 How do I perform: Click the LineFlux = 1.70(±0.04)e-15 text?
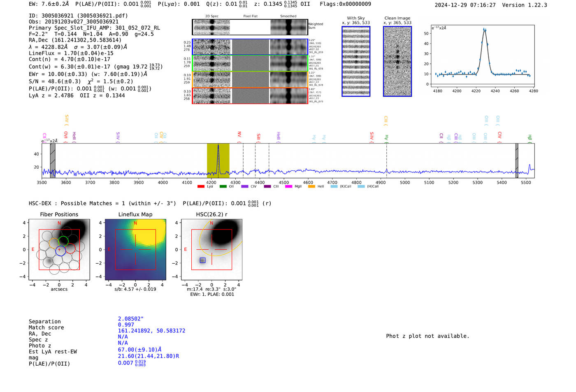pos(71,53)
